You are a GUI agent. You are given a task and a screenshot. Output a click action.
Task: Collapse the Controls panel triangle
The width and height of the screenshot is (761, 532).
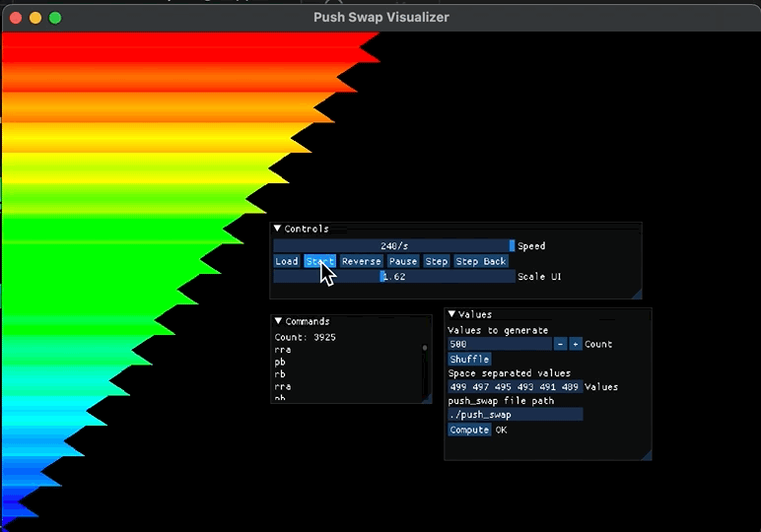coord(278,229)
